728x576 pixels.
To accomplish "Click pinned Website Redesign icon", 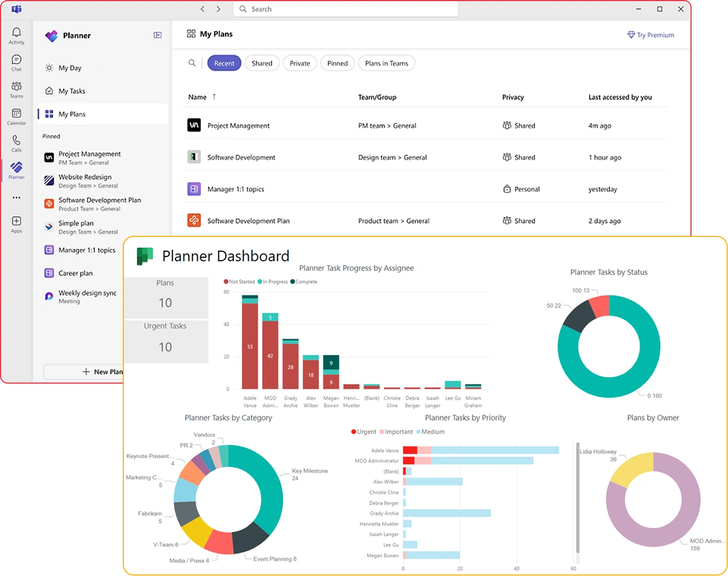I will coord(49,180).
